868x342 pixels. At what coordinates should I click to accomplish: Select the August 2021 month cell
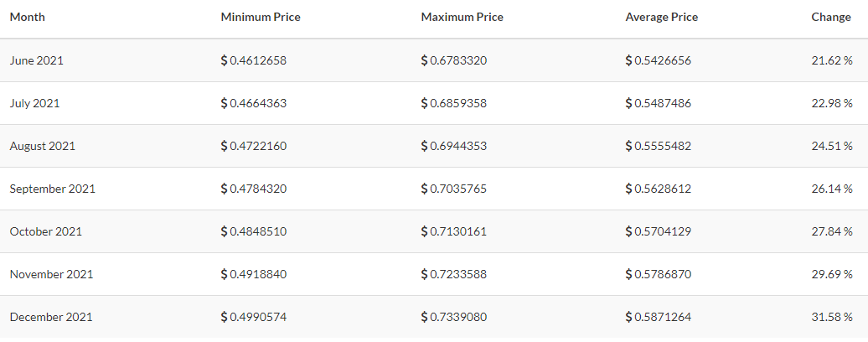43,146
